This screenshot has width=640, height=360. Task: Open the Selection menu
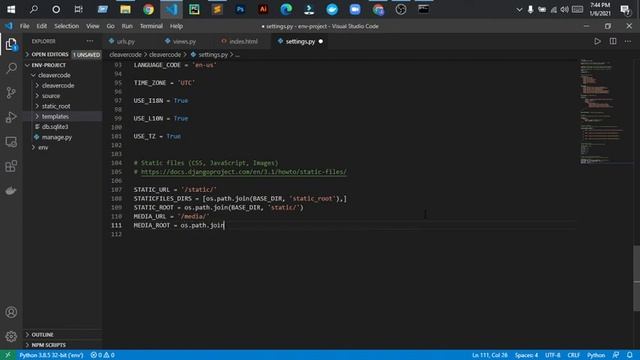pyautogui.click(x=67, y=26)
